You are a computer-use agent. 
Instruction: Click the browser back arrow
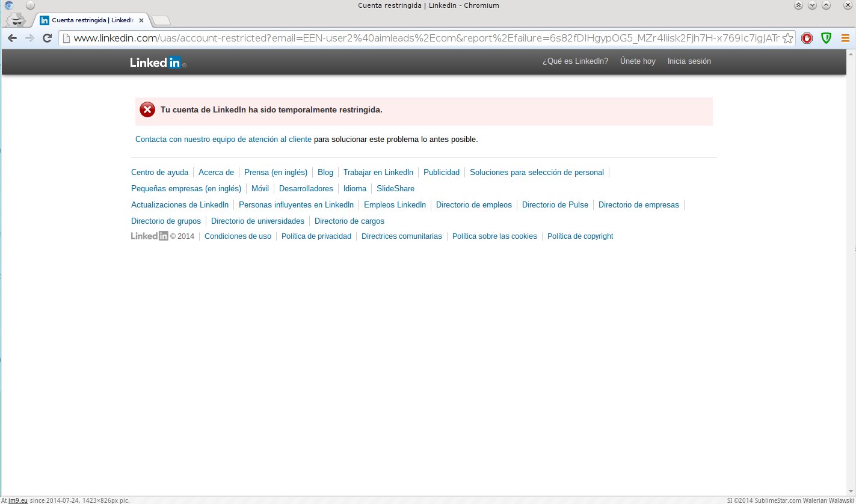pyautogui.click(x=12, y=38)
